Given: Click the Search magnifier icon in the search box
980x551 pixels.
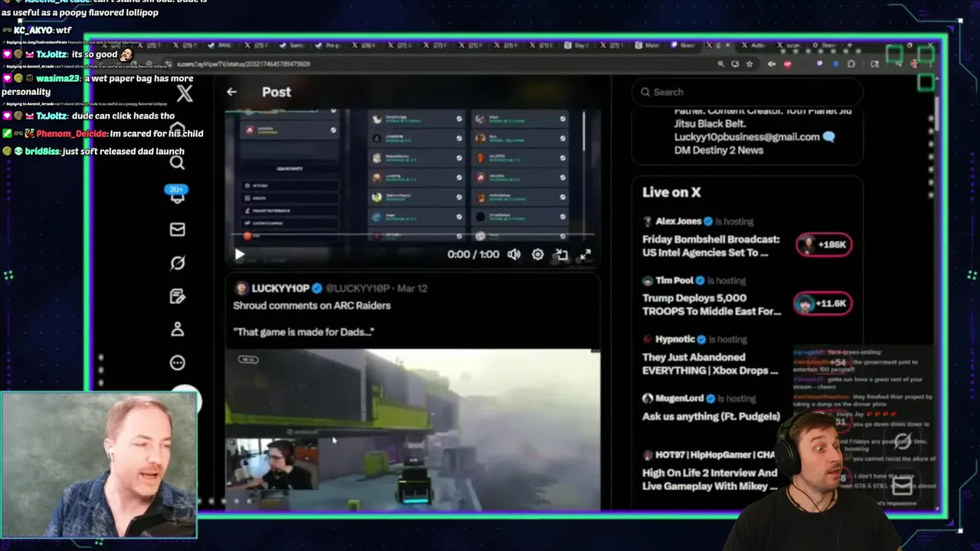Looking at the screenshot, I should coord(645,92).
